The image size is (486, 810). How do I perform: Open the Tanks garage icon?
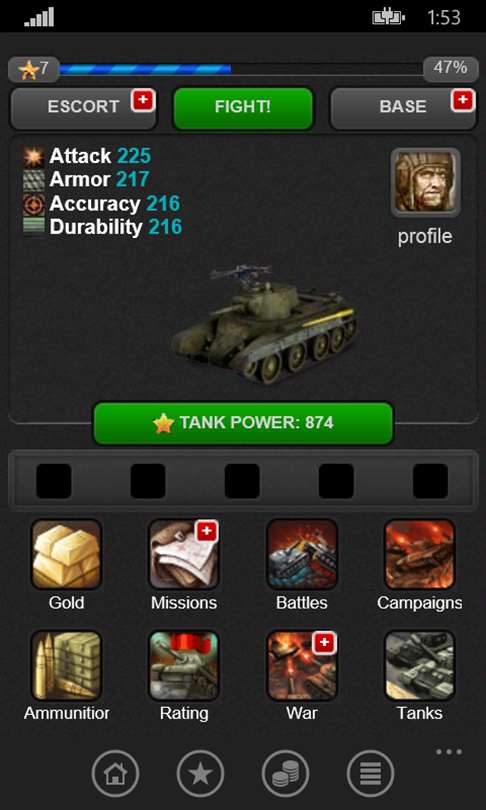[419, 665]
